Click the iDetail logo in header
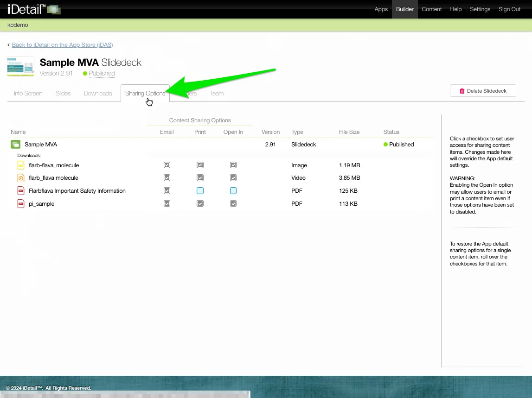532x398 pixels. [x=33, y=9]
